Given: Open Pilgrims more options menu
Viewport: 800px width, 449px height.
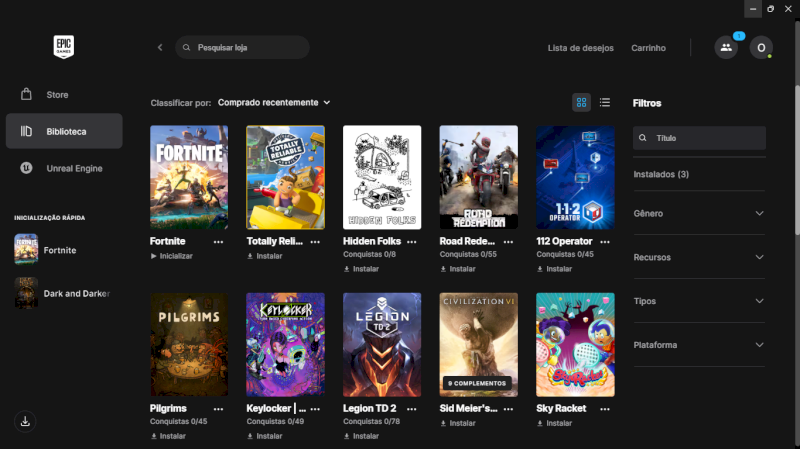Looking at the screenshot, I should pos(218,409).
